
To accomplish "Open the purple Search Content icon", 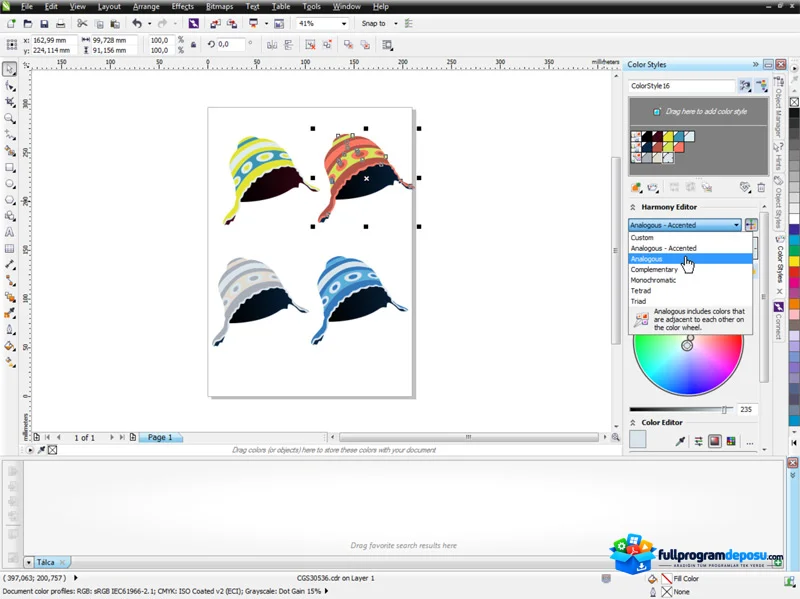I will 193,23.
